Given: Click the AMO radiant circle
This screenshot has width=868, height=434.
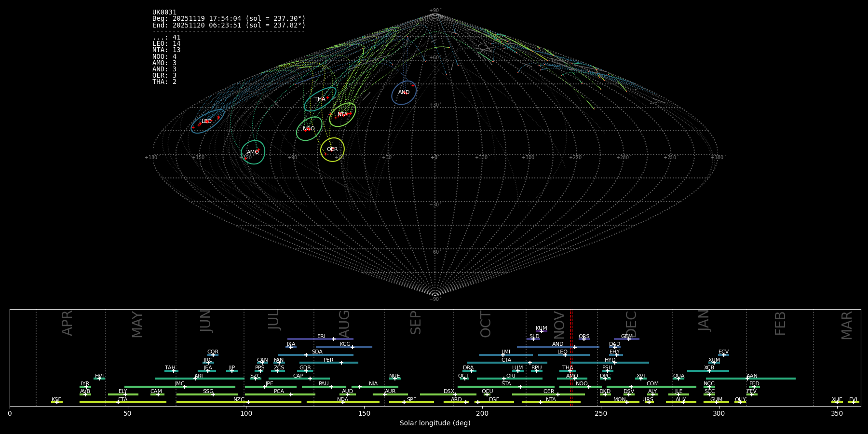Looking at the screenshot, I should pos(253,152).
